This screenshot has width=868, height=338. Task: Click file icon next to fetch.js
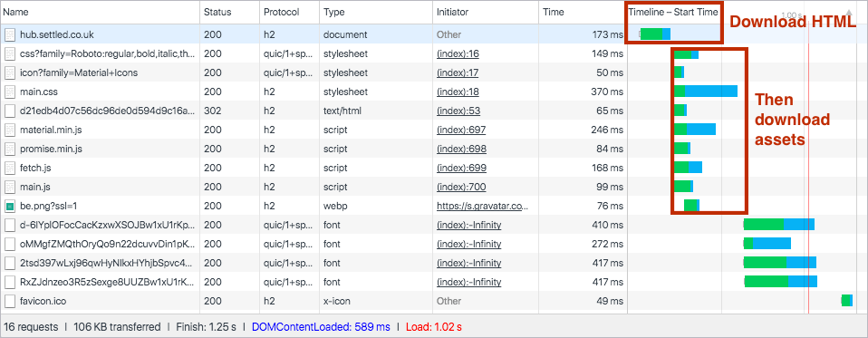point(10,168)
